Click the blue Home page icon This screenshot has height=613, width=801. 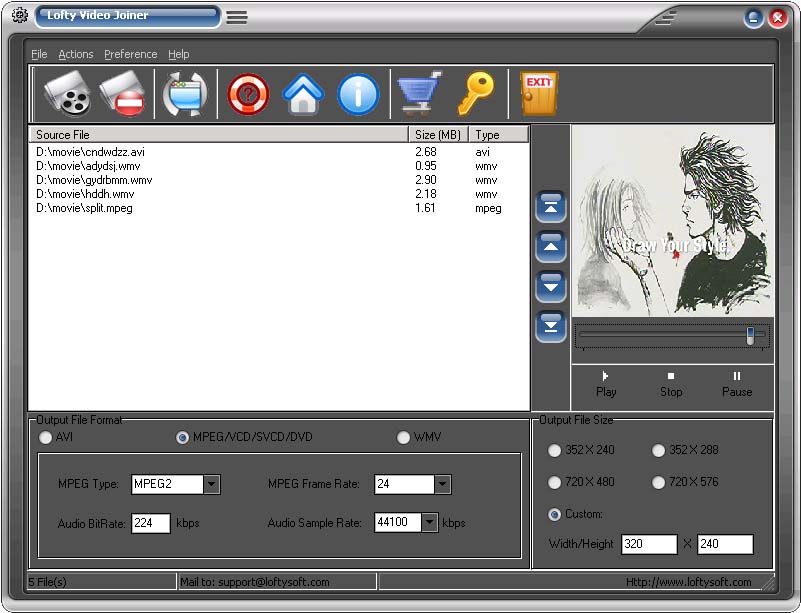[303, 94]
